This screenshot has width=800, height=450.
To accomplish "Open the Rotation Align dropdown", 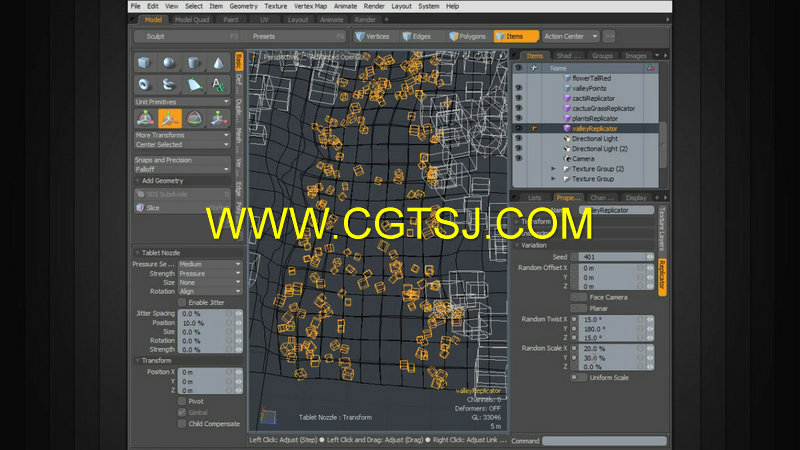I will (210, 291).
